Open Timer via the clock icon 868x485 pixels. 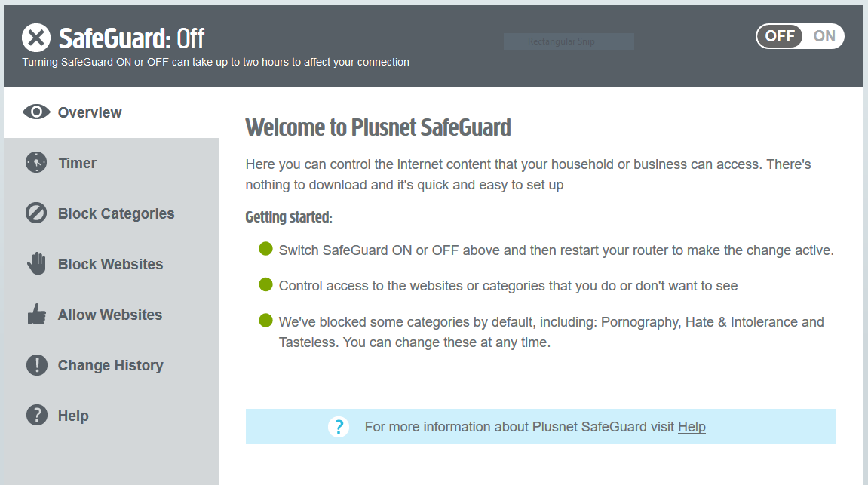point(35,162)
